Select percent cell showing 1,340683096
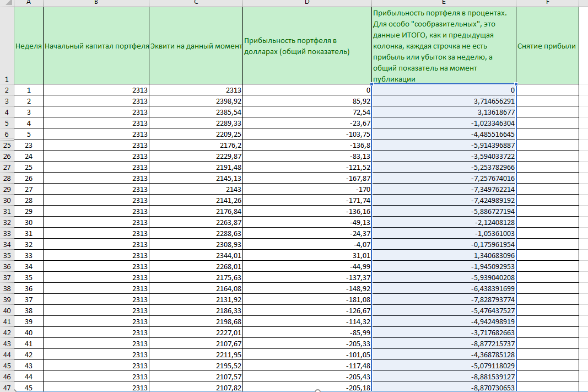 point(444,255)
